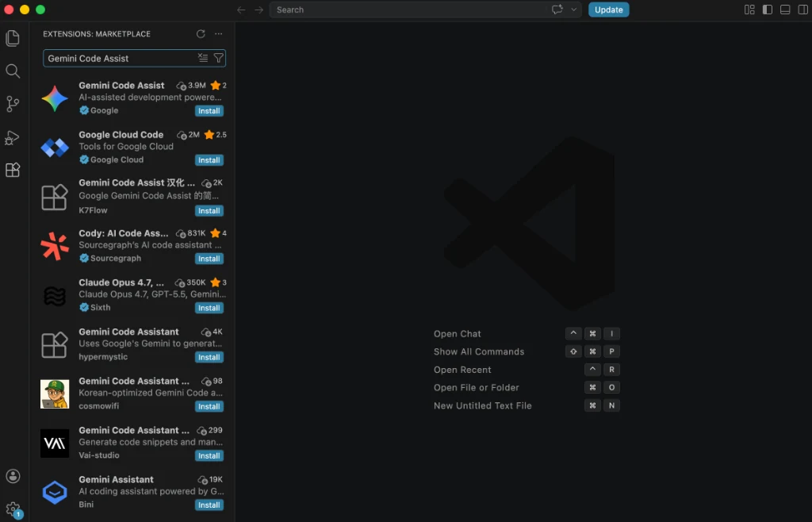
Task: Open the Search view in activity bar
Action: [x=13, y=71]
